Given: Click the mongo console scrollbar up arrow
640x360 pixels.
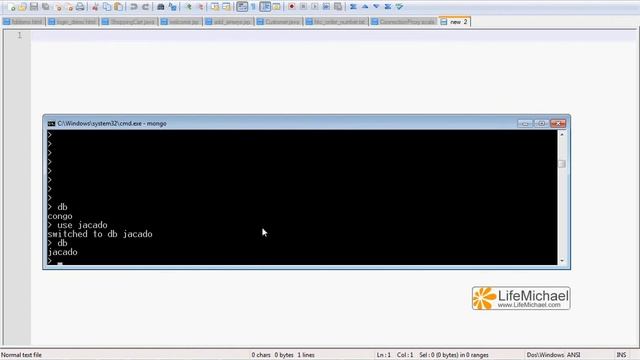Looking at the screenshot, I should [x=562, y=134].
